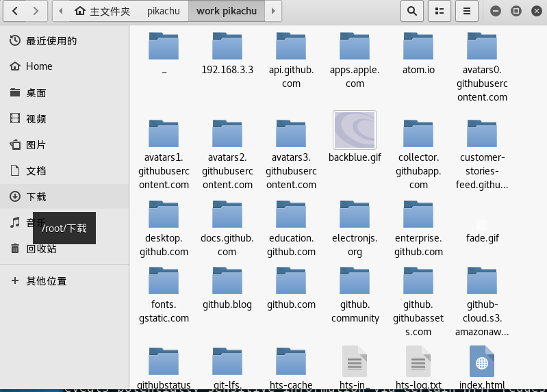Select the avatars3.githubusercontent.com folder
Screen dimensions: 547x392
(291, 154)
